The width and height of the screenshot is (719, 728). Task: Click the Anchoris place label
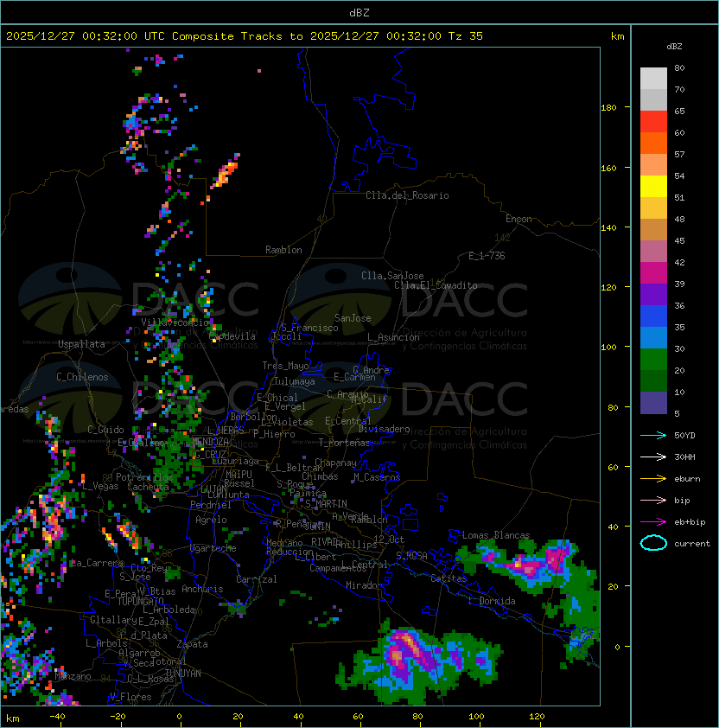pyautogui.click(x=202, y=589)
